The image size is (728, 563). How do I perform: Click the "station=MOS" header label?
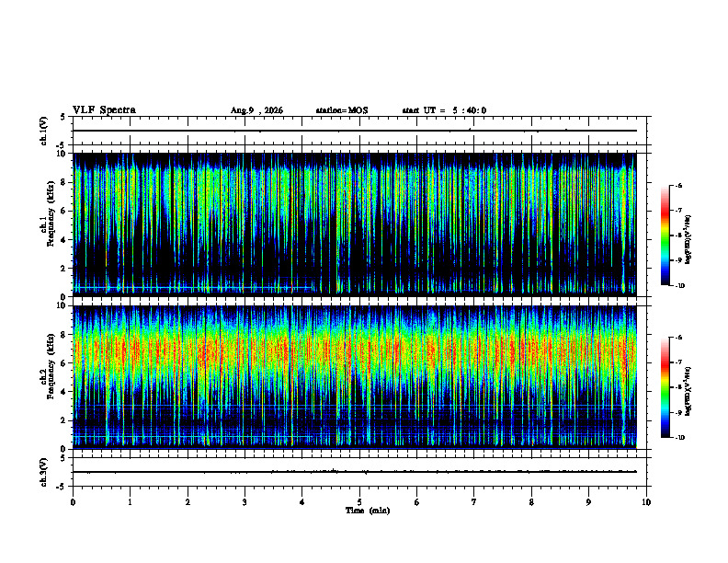click(342, 110)
